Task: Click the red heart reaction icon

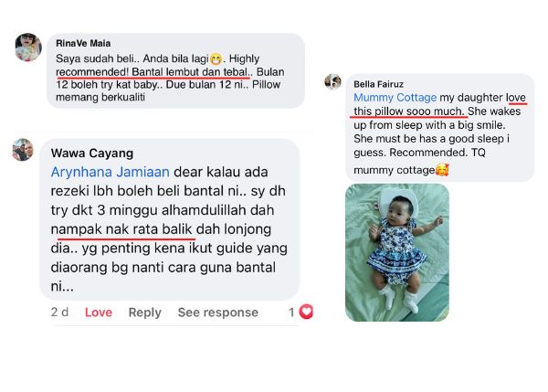Action: click(x=306, y=312)
